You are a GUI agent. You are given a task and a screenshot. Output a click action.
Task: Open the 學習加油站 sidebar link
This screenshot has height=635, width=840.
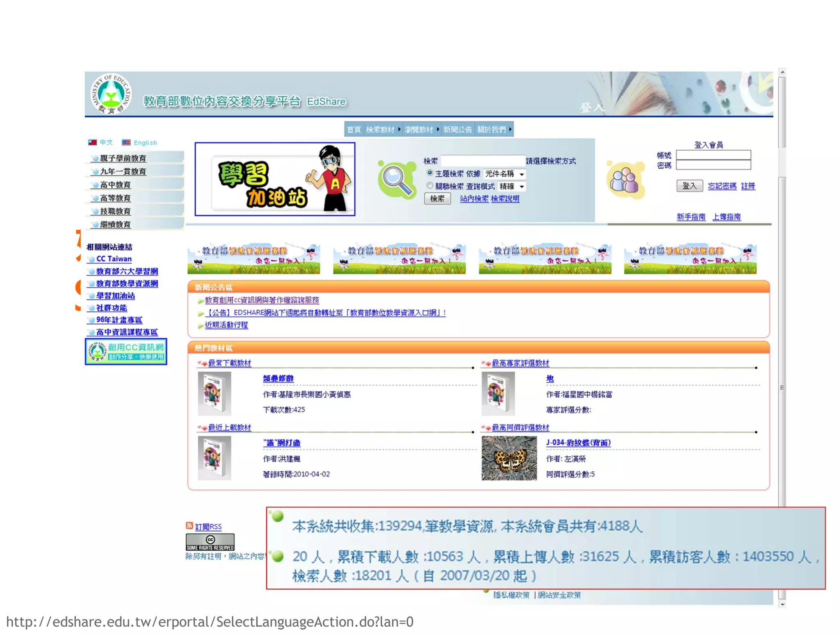coord(115,296)
